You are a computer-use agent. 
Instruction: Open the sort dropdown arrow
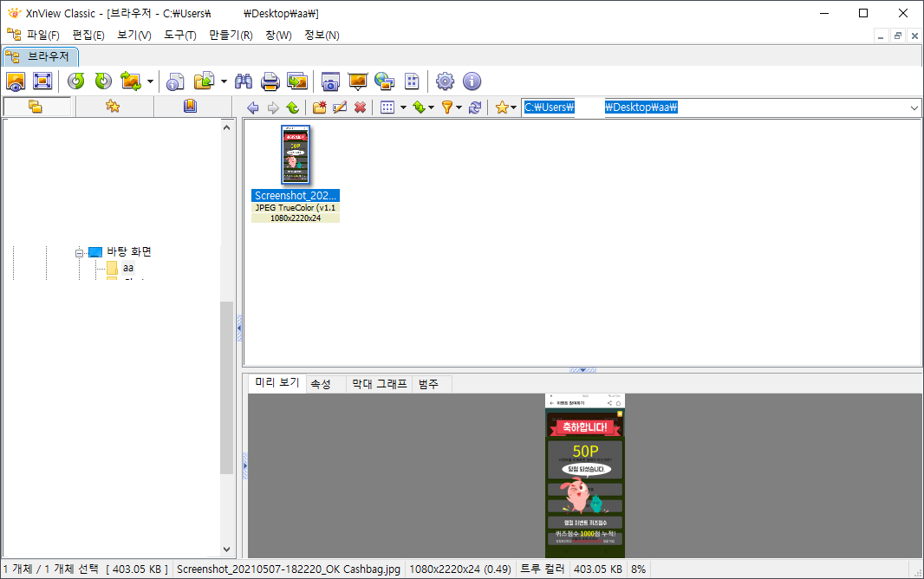tap(432, 107)
